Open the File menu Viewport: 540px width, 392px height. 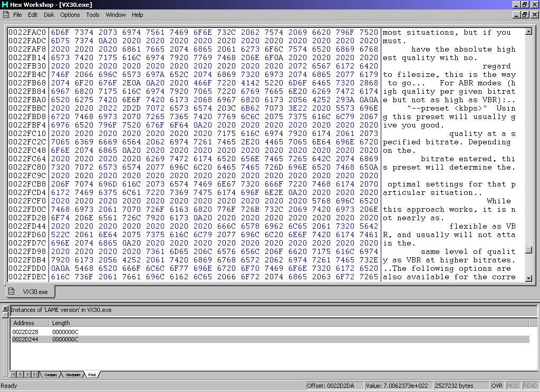click(17, 15)
